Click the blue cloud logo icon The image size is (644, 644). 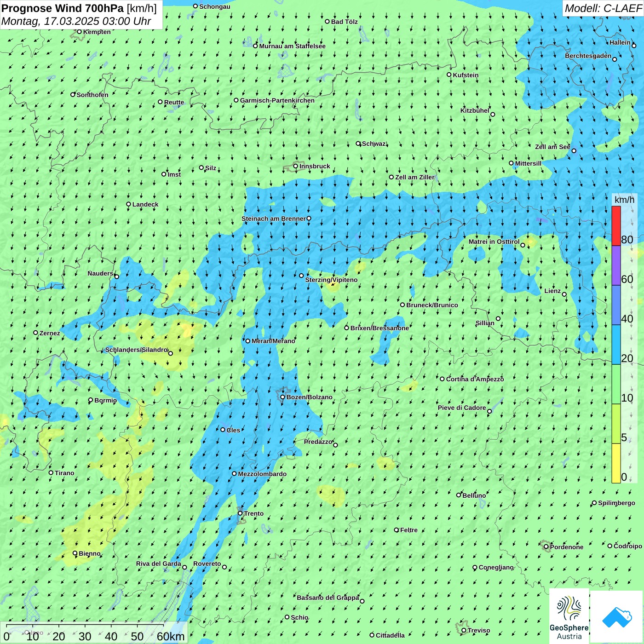click(617, 617)
